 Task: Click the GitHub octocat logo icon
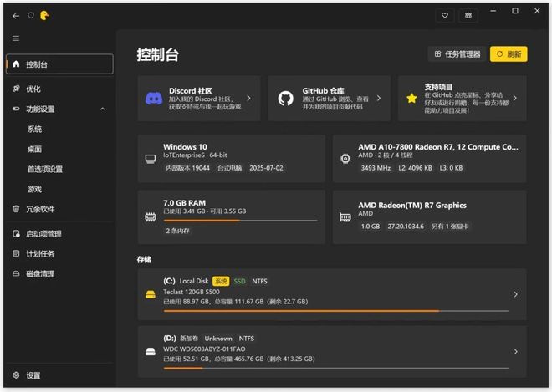click(x=285, y=99)
